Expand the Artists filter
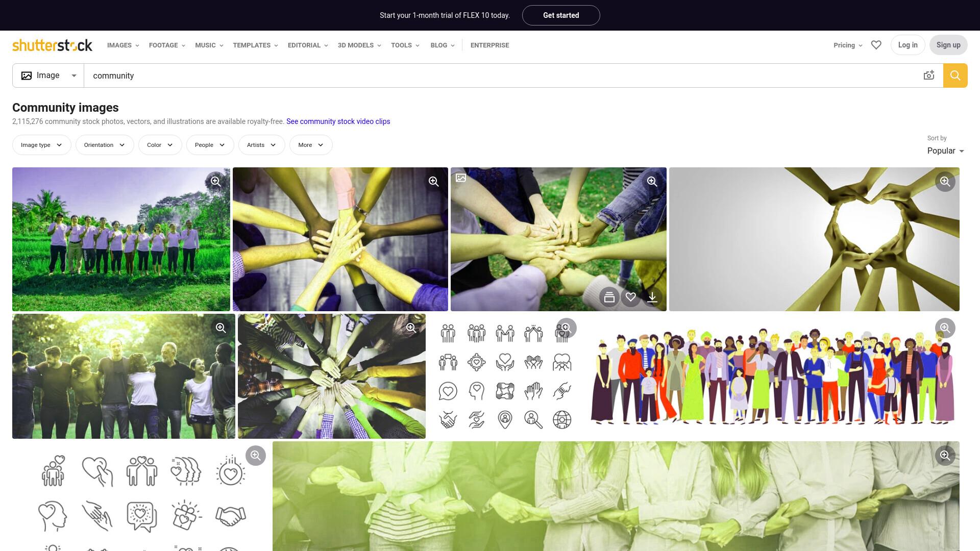The height and width of the screenshot is (551, 980). coord(262,145)
